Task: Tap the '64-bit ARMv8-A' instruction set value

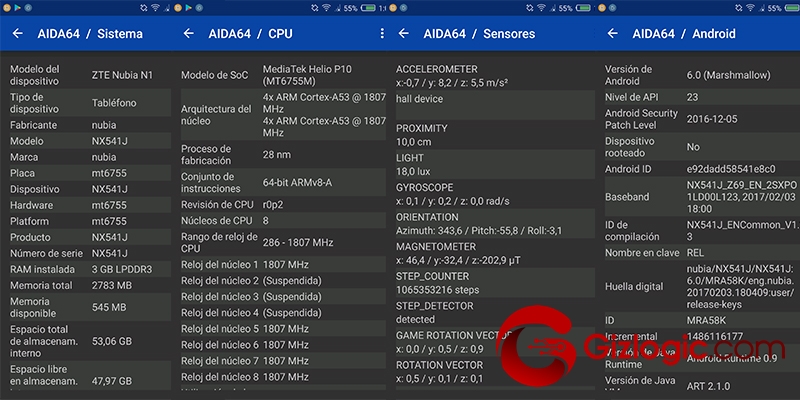Action: coord(297,183)
